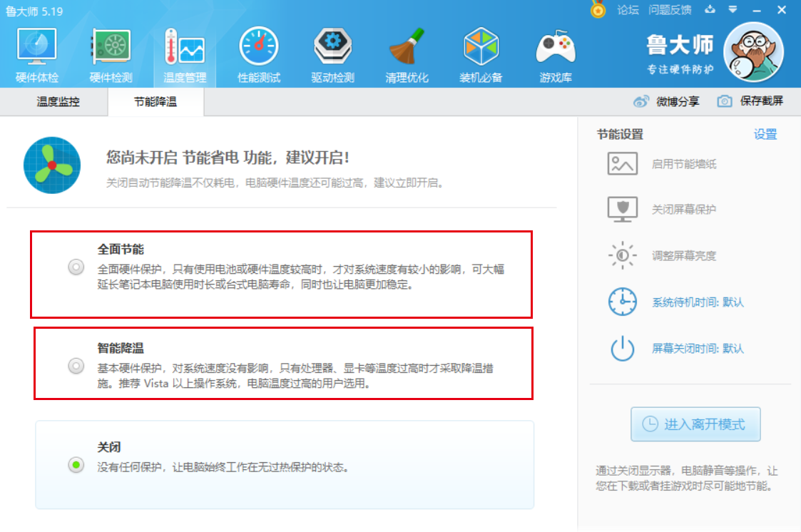Expand the titlebar dropdown arrow

click(732, 10)
